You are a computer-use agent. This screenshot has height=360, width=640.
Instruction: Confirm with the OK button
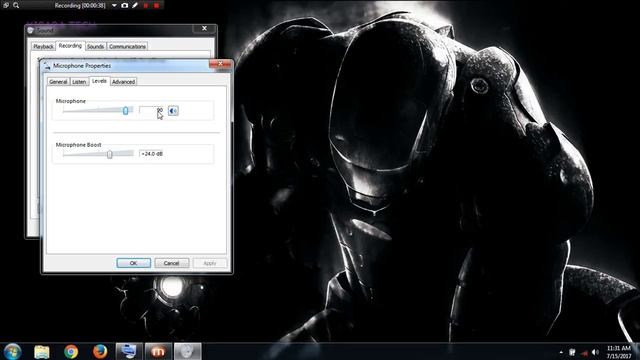[x=133, y=263]
